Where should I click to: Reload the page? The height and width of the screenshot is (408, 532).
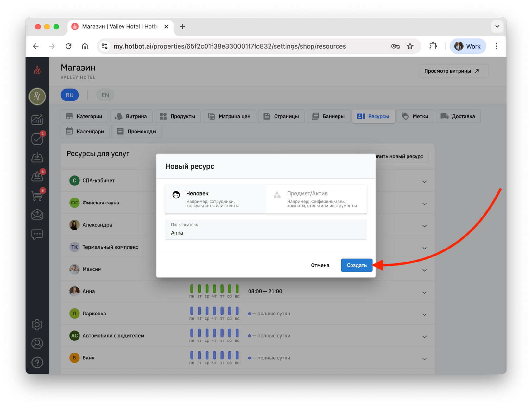click(x=68, y=46)
